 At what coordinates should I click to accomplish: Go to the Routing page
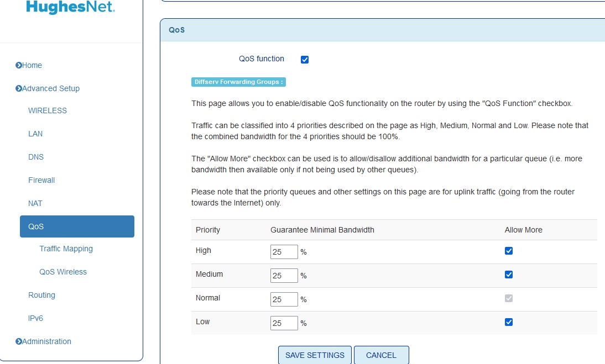pos(41,295)
